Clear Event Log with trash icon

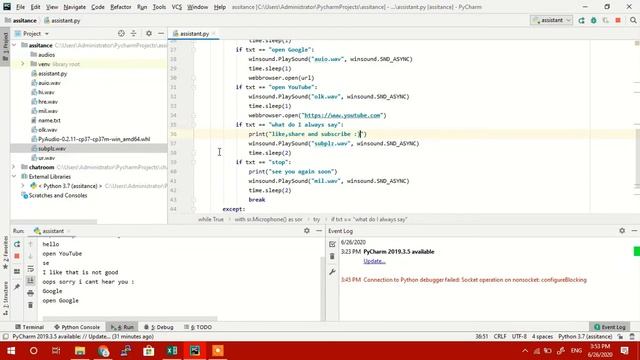(x=332, y=256)
